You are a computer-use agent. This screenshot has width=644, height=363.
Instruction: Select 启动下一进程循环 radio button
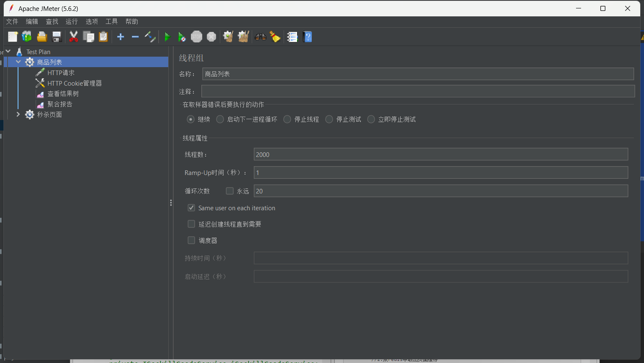click(x=220, y=119)
